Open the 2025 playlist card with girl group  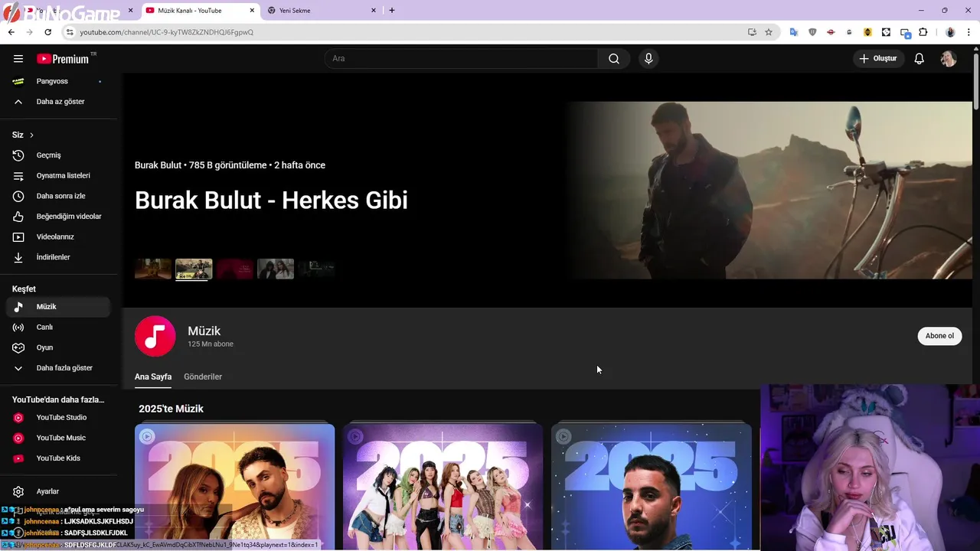pos(443,487)
